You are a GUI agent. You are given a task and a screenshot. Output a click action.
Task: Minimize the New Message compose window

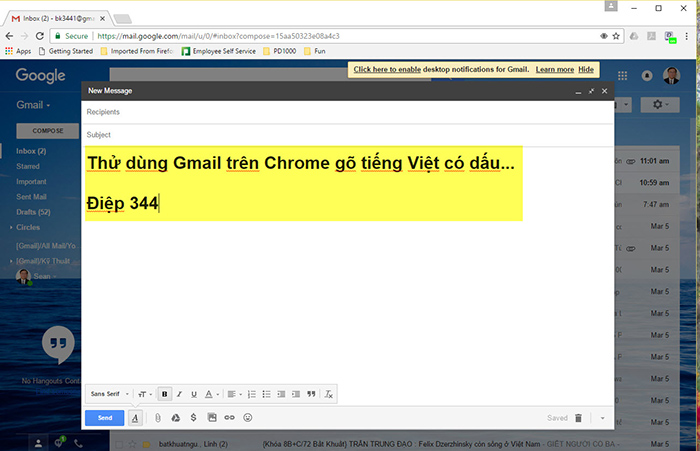(x=578, y=92)
